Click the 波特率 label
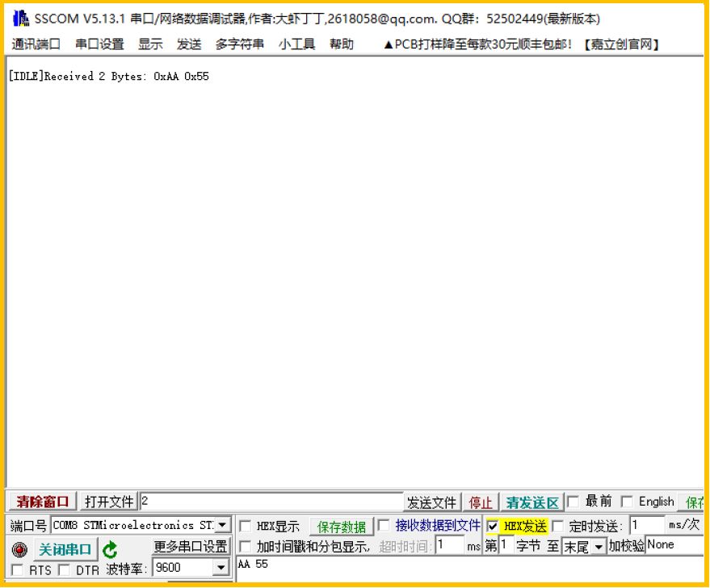710x588 pixels. (x=127, y=569)
